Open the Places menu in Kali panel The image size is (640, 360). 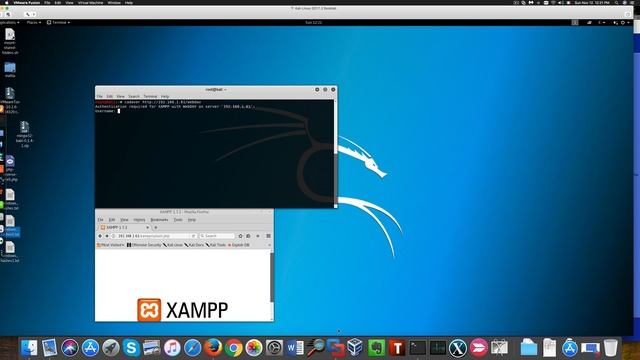pyautogui.click(x=33, y=22)
